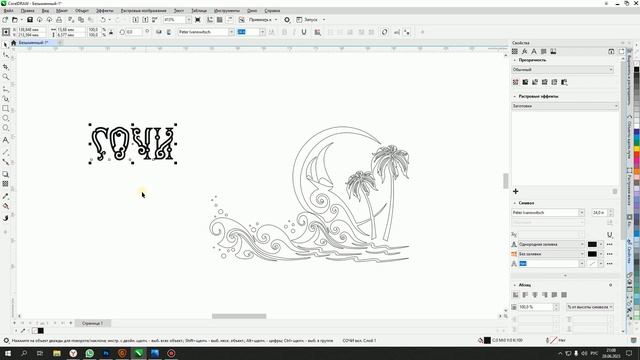Open WhatsApp from the taskbar
The height and width of the screenshot is (360, 640).
(x=89, y=353)
